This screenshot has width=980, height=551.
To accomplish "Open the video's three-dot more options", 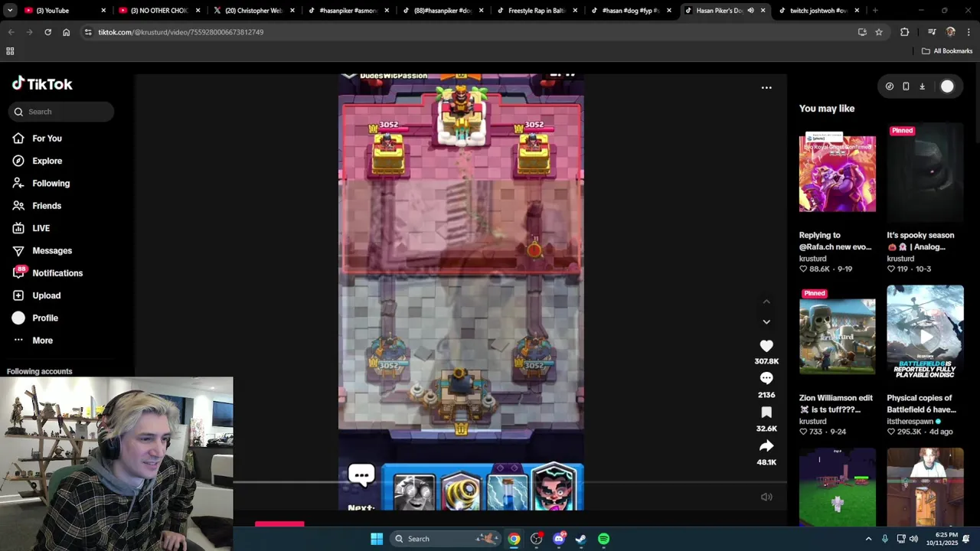I will [x=766, y=88].
